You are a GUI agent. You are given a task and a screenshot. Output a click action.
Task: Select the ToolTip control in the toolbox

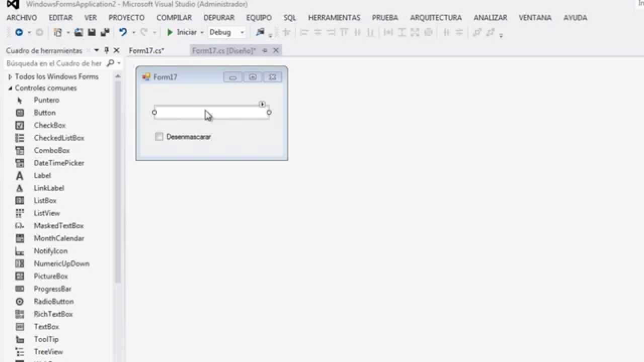click(x=46, y=339)
